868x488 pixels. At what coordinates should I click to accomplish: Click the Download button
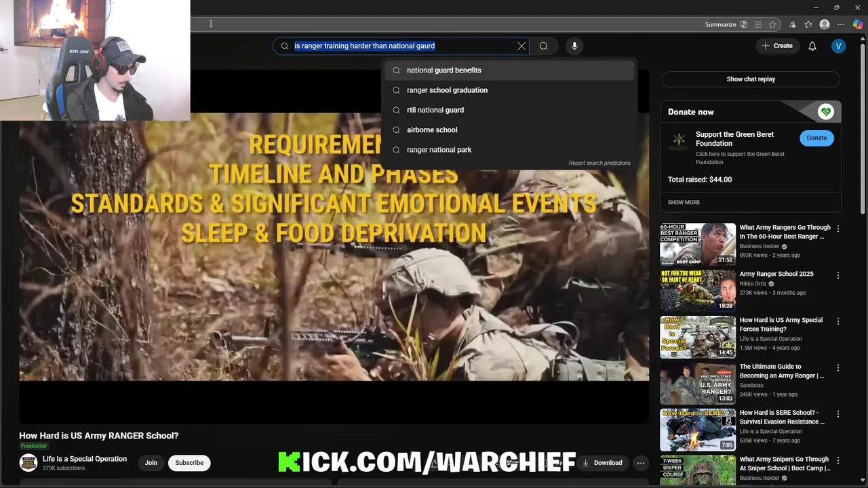(602, 463)
